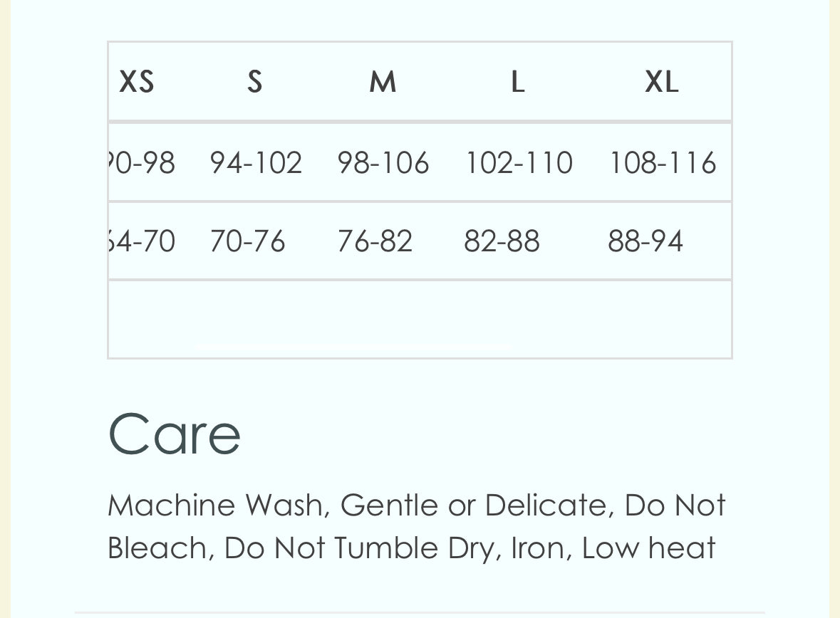840x618 pixels.
Task: Click the M size column header
Action: (x=383, y=82)
